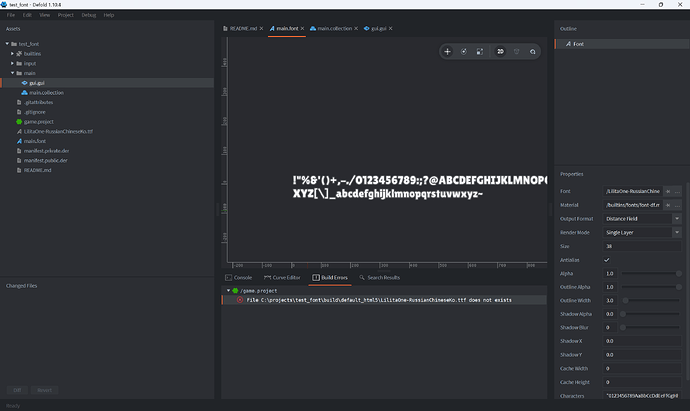This screenshot has height=411, width=690.
Task: Select the missing .ttf file build error row
Action: click(384, 300)
